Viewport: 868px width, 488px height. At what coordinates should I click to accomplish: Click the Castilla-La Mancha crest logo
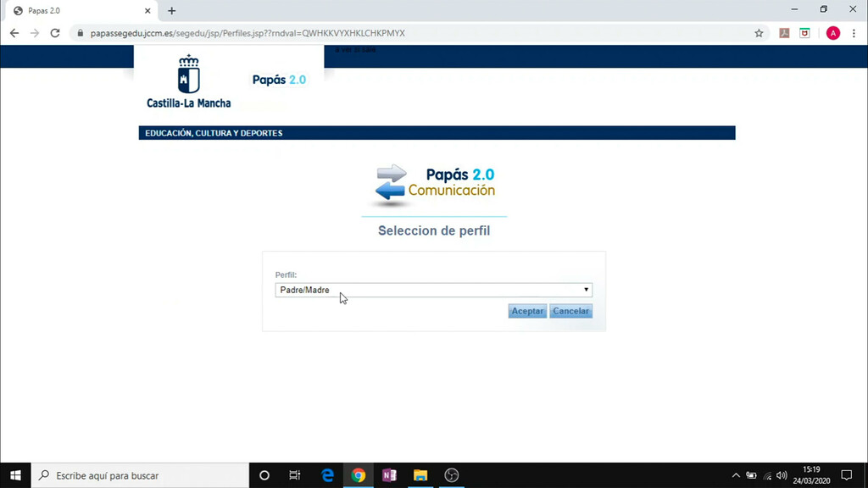click(189, 81)
